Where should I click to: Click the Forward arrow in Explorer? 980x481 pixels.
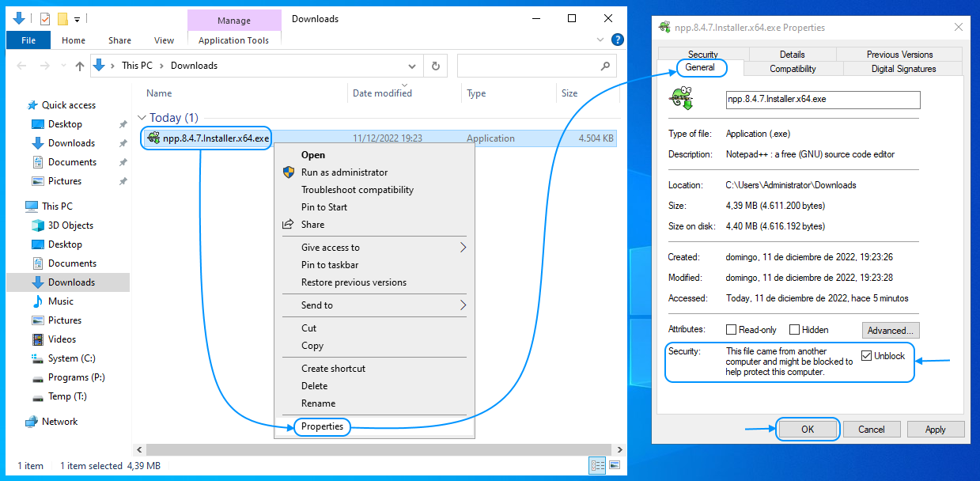(44, 66)
